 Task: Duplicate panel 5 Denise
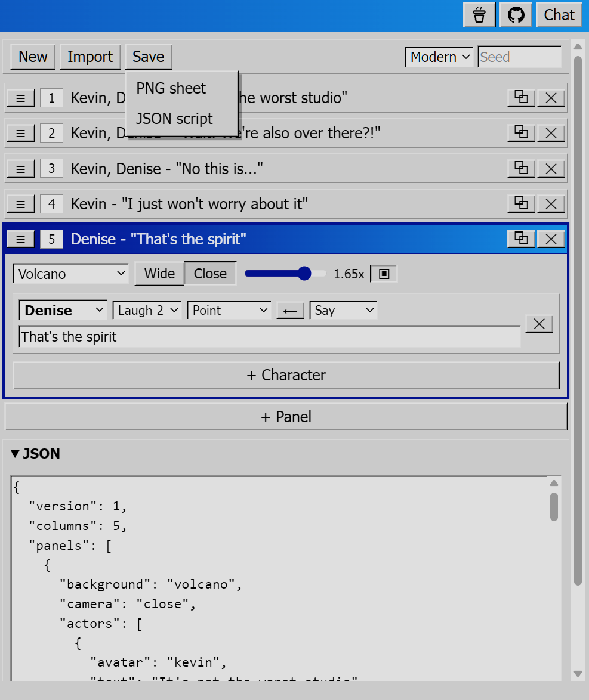click(x=521, y=239)
